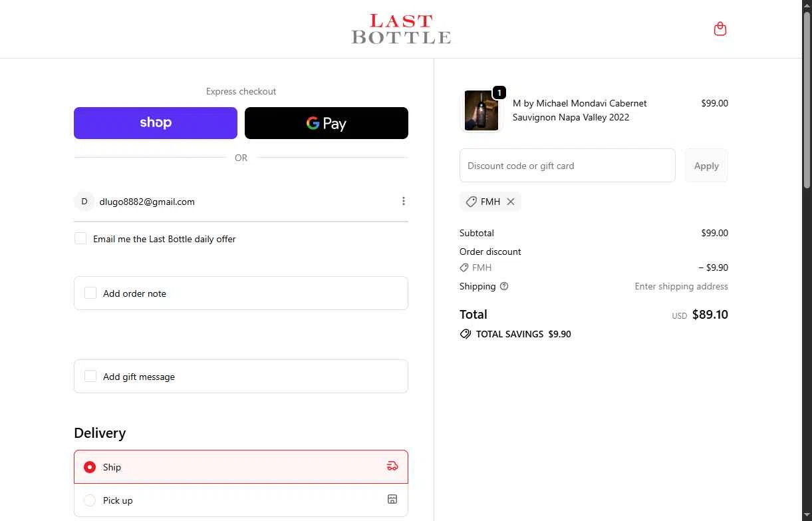This screenshot has height=521, width=812.
Task: Pay with Google Pay button
Action: tap(327, 123)
